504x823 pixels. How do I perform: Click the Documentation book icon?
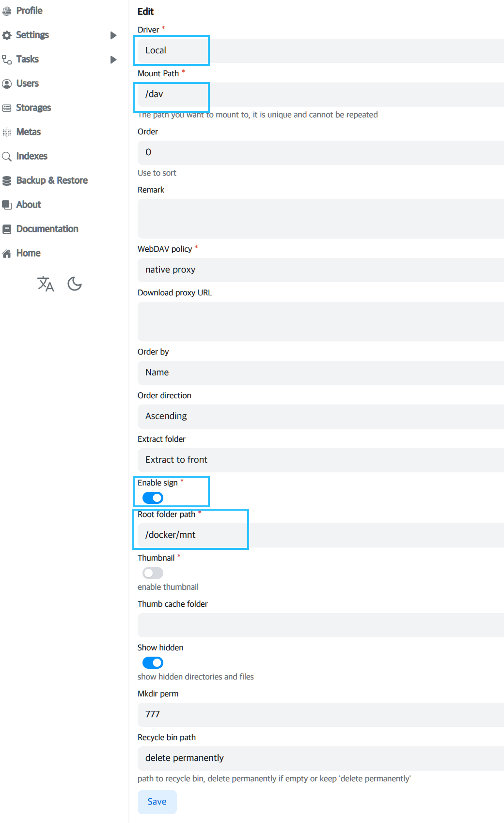[x=7, y=229]
